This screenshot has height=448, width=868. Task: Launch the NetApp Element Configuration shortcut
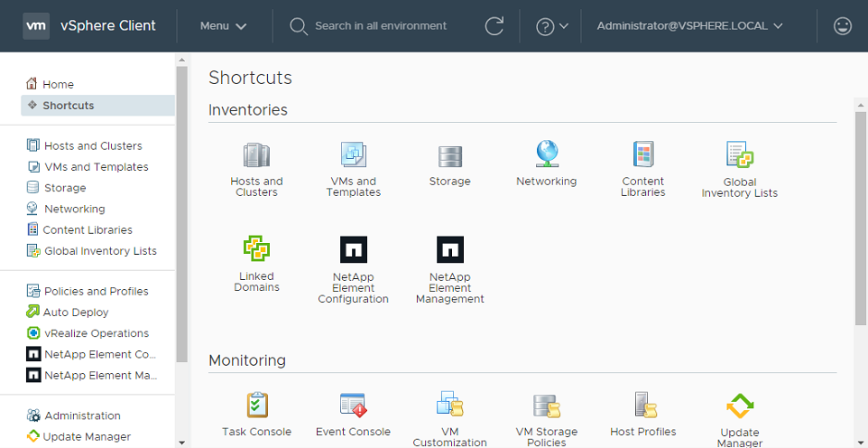click(x=353, y=249)
